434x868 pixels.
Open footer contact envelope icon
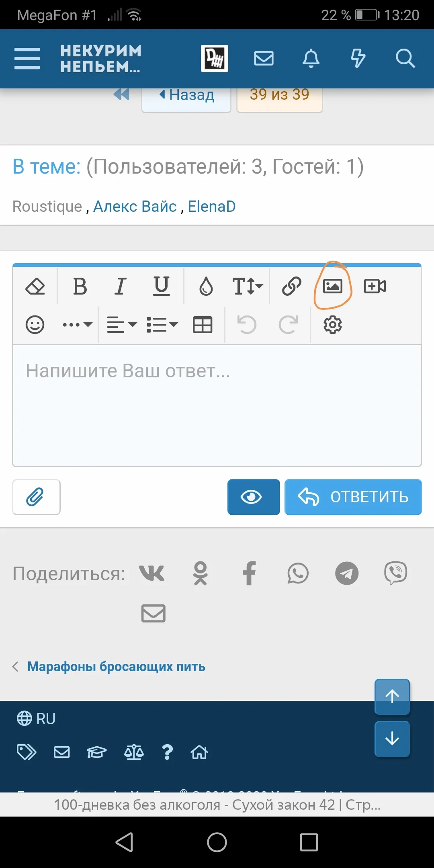62,752
